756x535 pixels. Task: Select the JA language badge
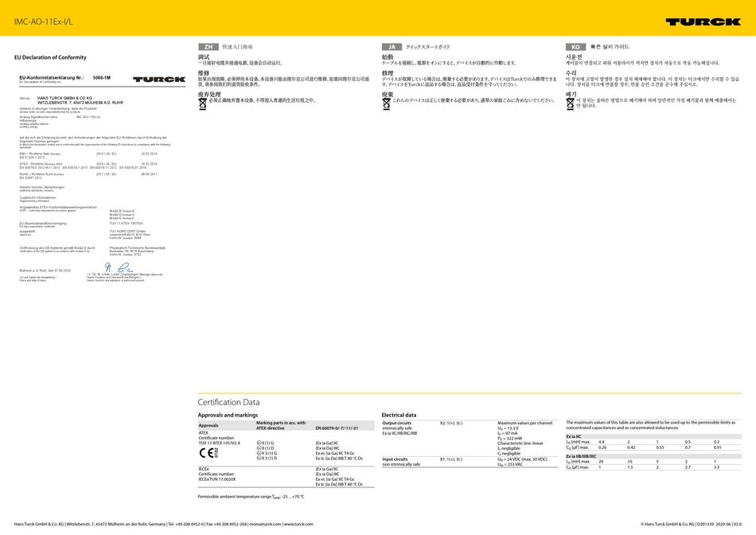point(392,47)
